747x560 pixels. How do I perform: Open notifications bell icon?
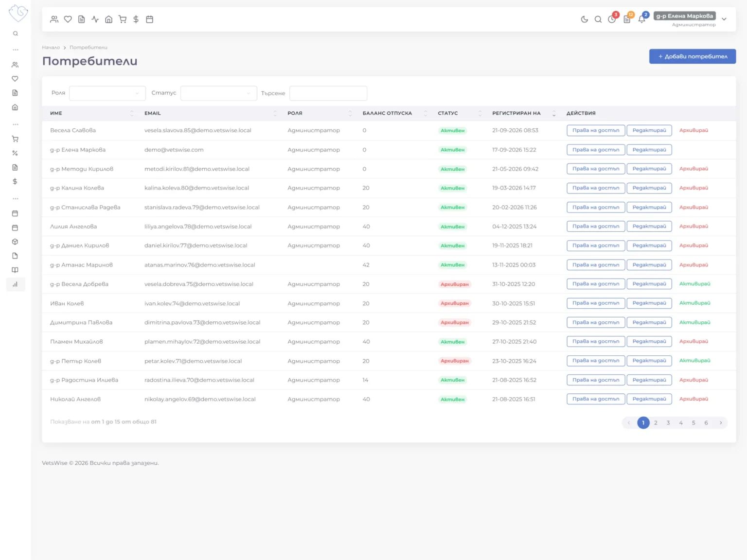[x=642, y=19]
